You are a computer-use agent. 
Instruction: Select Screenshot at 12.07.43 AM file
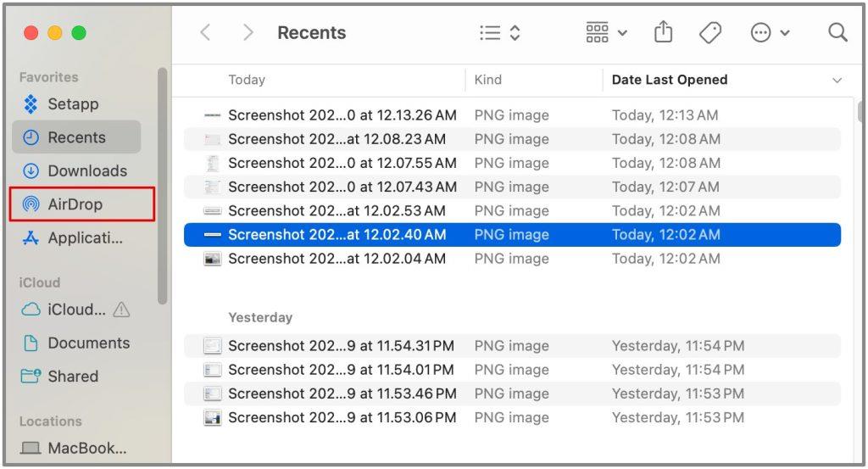tap(512, 187)
